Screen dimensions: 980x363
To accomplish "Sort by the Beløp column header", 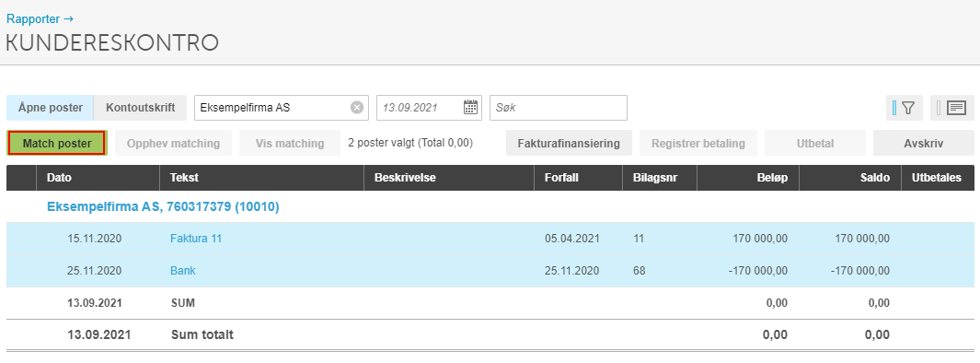I will [x=748, y=178].
